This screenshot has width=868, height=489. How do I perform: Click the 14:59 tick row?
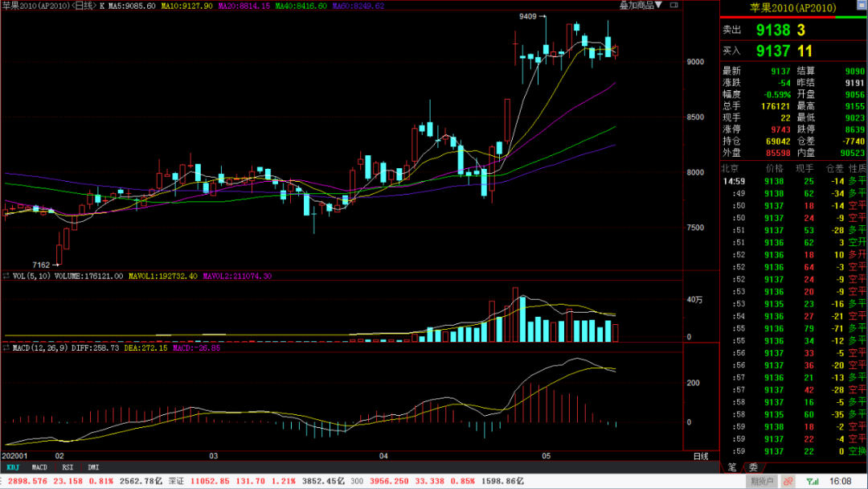(794, 181)
